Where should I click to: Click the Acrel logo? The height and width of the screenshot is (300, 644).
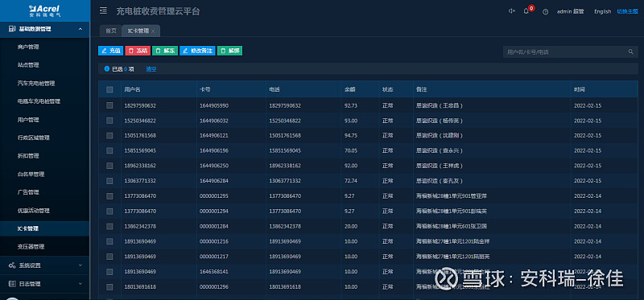[44, 10]
